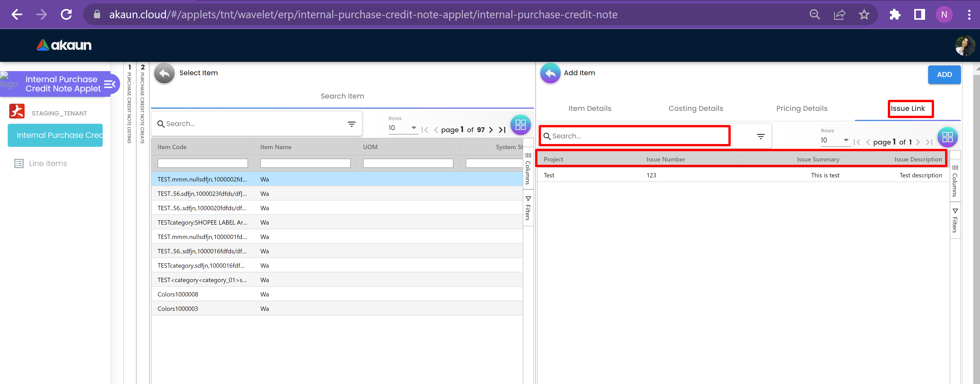
Task: Click the Select Item back arrow icon
Action: [164, 73]
